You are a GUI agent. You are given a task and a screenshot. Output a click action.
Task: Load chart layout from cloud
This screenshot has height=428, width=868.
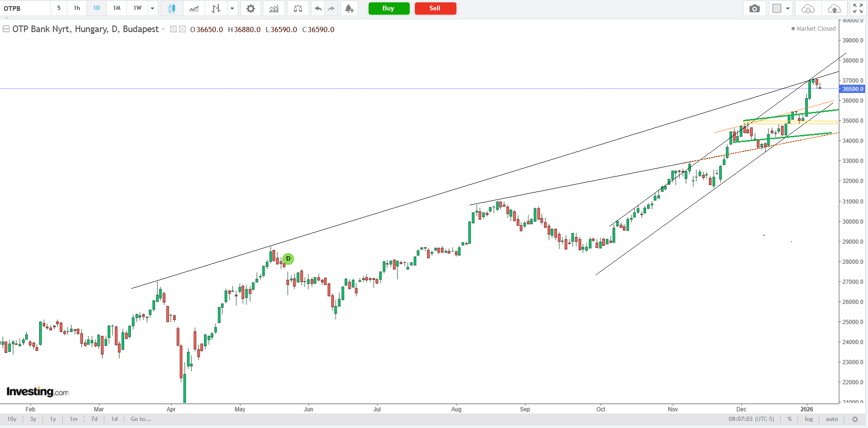(808, 8)
